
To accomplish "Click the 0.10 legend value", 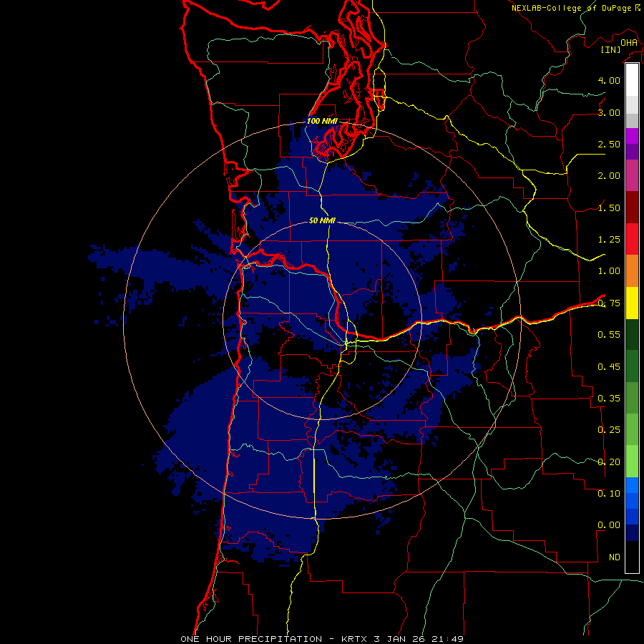I will (x=609, y=494).
